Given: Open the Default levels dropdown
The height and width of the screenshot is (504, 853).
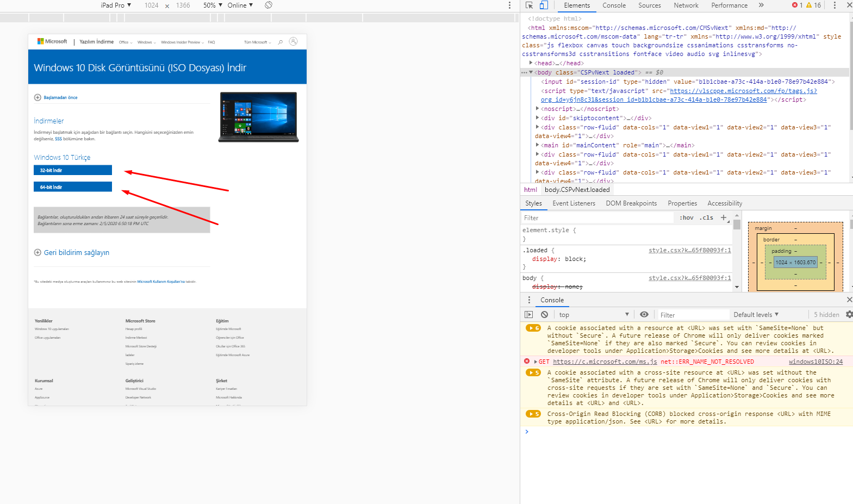Looking at the screenshot, I should 756,315.
